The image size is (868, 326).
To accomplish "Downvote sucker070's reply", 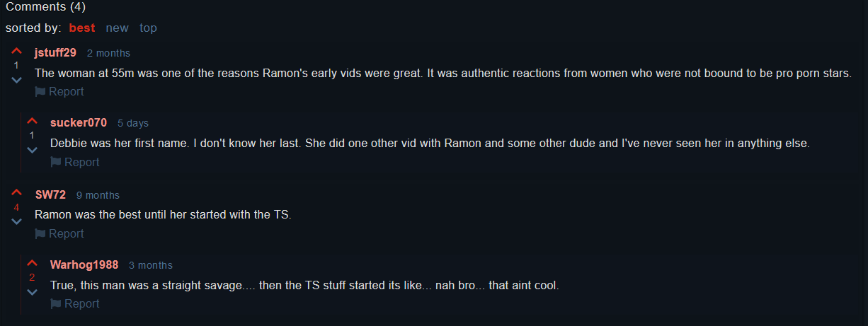I will click(32, 150).
